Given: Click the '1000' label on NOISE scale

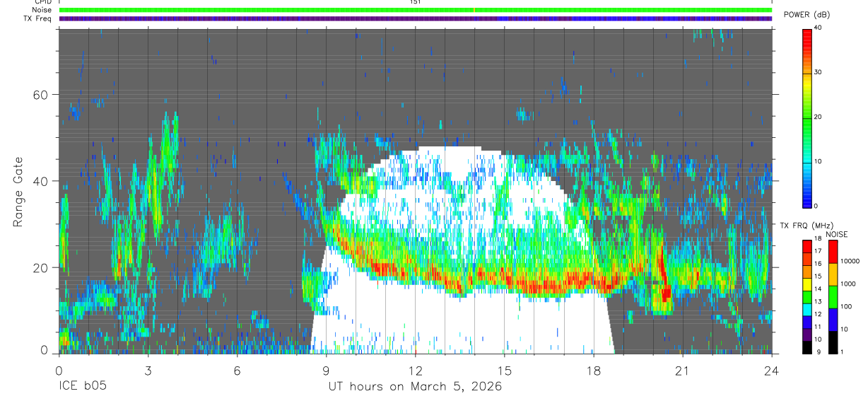Looking at the screenshot, I should (849, 284).
